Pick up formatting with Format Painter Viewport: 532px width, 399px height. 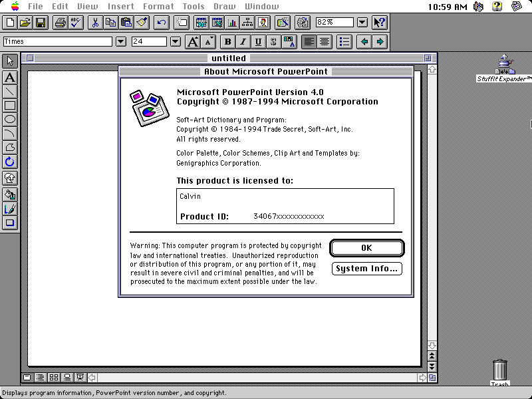coord(142,23)
